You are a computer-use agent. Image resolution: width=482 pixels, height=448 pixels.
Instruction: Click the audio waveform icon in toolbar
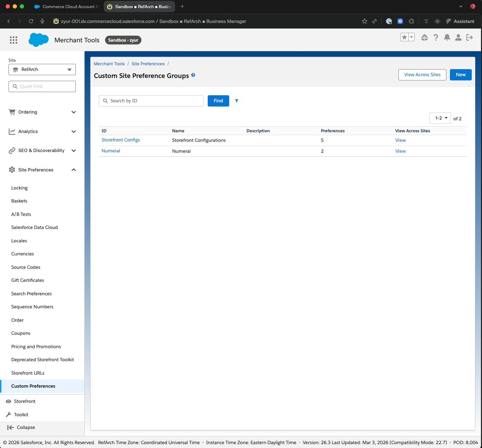438,21
